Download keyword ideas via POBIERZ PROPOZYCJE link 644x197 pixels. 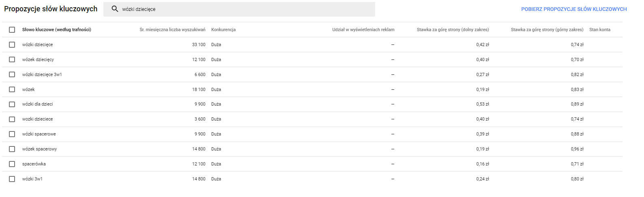tap(574, 9)
